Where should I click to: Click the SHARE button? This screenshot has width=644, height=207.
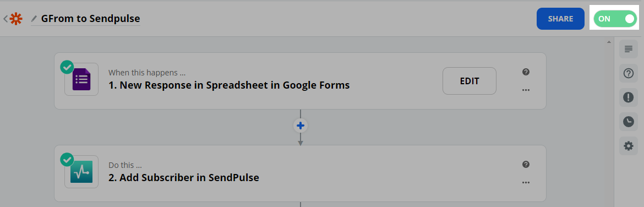tap(560, 19)
